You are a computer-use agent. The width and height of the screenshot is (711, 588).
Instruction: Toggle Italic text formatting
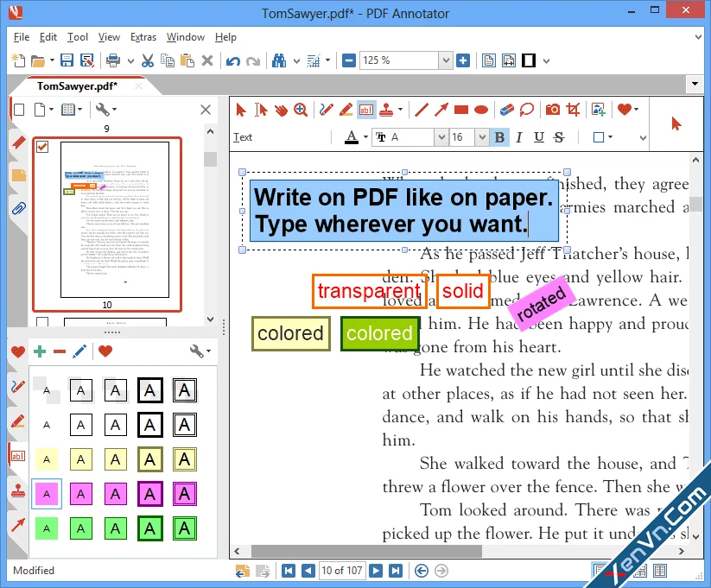519,137
